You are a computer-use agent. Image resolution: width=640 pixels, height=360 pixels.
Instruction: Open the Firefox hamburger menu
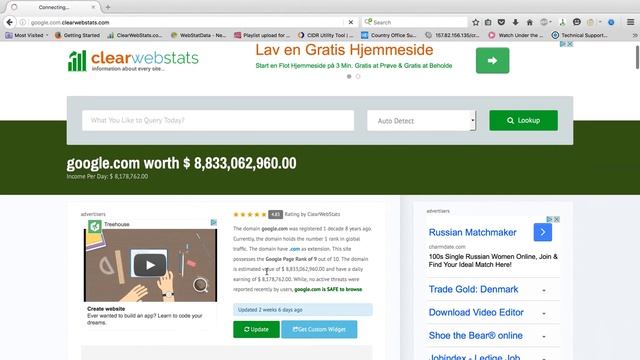pos(631,22)
